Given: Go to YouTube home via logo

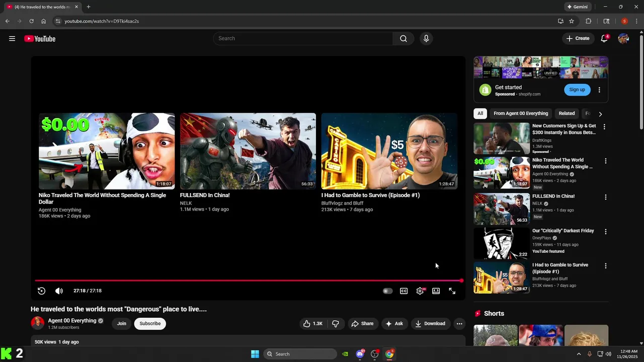Looking at the screenshot, I should click(x=40, y=39).
